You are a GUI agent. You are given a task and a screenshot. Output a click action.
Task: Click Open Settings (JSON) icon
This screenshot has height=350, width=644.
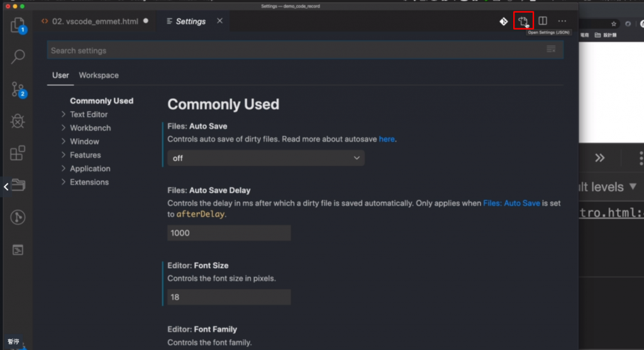click(523, 21)
